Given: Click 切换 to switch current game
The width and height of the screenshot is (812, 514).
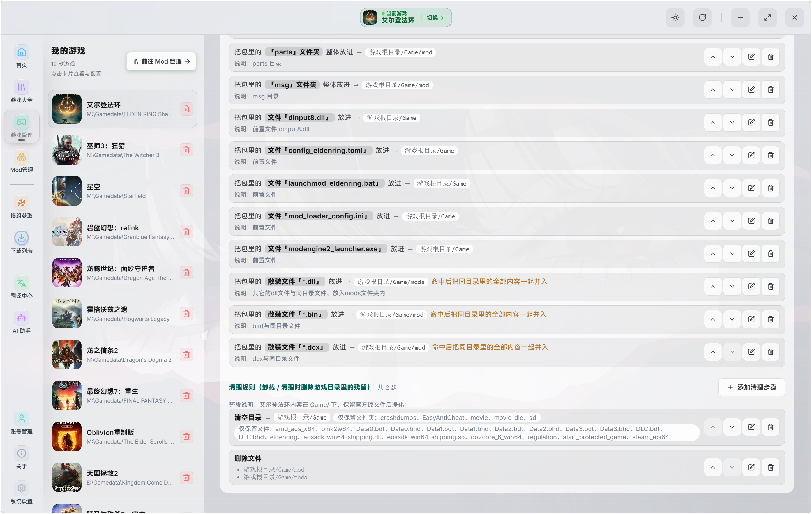Looking at the screenshot, I should (x=435, y=18).
